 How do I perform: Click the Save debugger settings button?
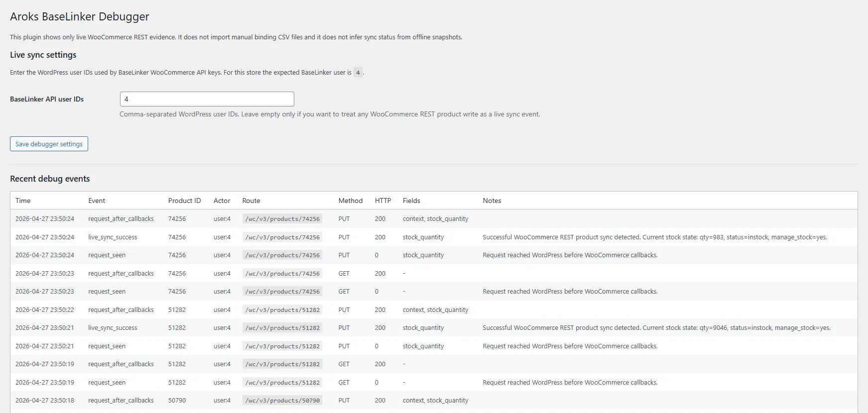coord(49,144)
